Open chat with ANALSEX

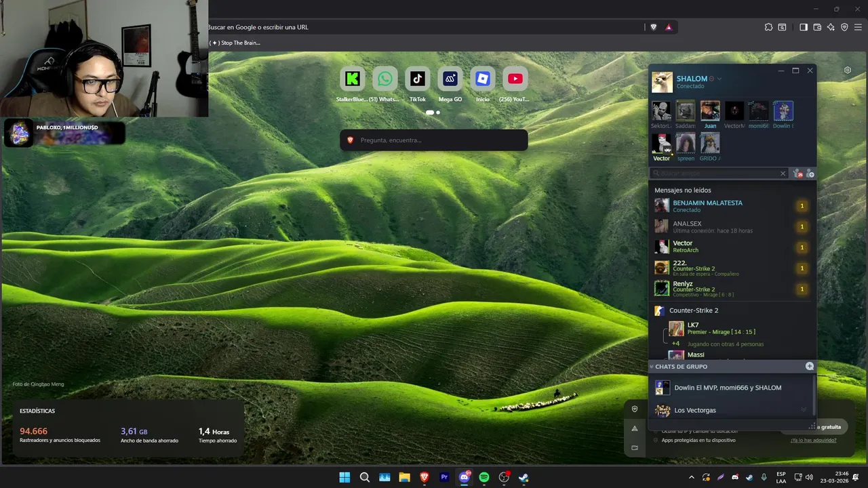coord(732,226)
